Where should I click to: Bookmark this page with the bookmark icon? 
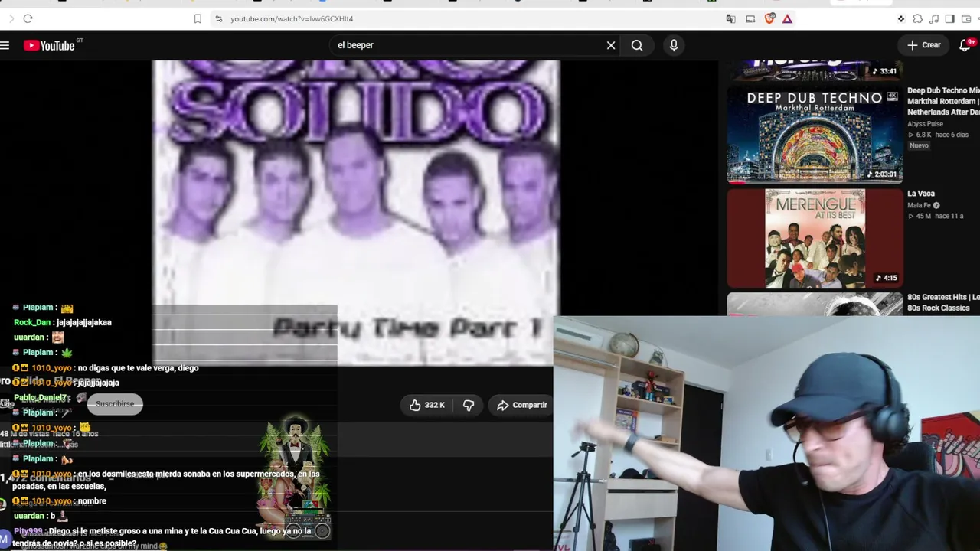click(198, 18)
